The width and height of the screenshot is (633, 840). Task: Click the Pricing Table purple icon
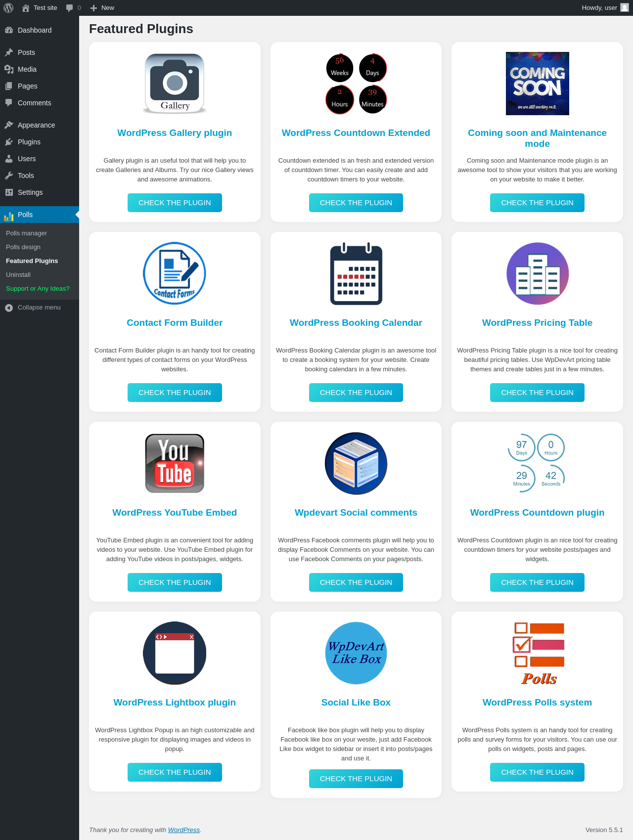538,273
